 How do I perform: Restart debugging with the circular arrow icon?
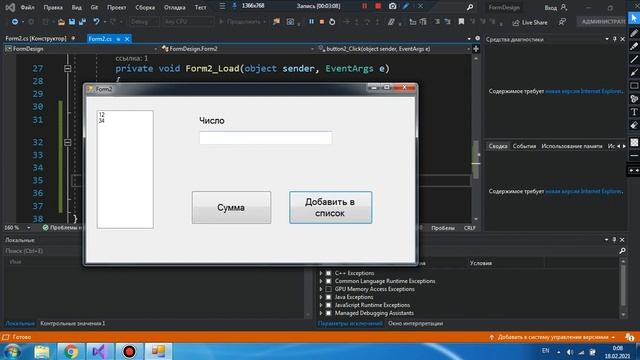click(x=332, y=22)
